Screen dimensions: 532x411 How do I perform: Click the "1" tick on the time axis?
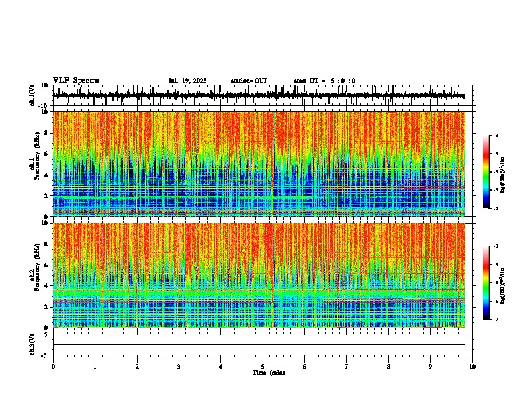click(95, 367)
